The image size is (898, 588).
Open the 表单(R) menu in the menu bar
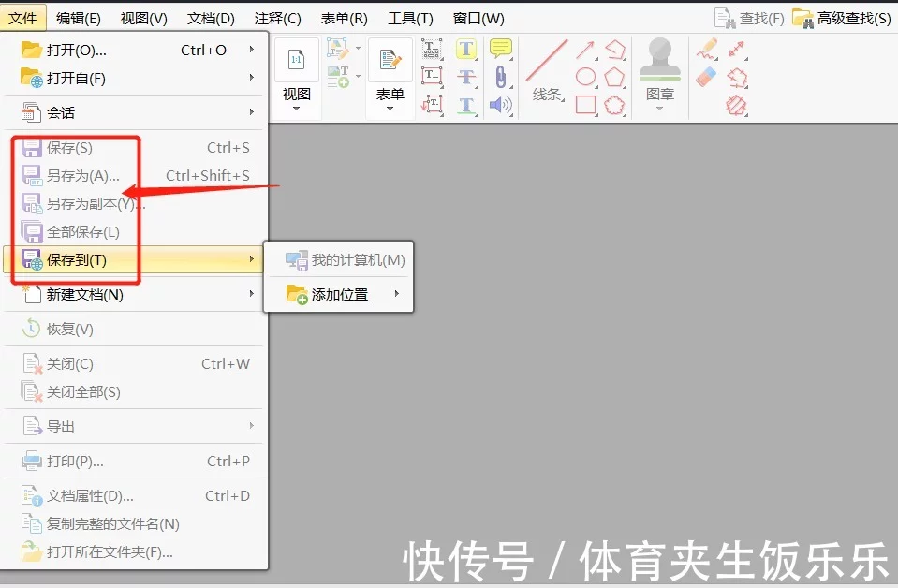point(345,19)
